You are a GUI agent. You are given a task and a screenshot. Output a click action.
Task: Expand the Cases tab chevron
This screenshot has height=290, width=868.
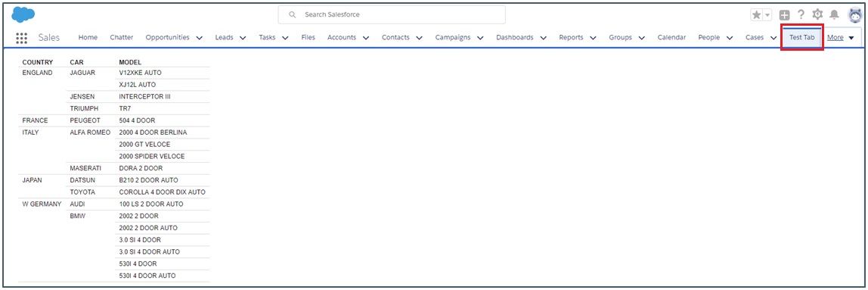(773, 38)
